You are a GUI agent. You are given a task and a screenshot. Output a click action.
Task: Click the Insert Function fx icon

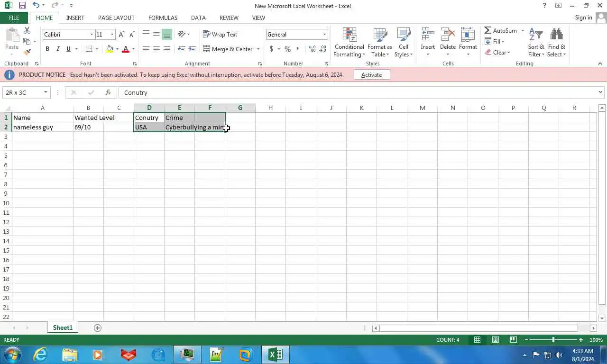tap(108, 92)
